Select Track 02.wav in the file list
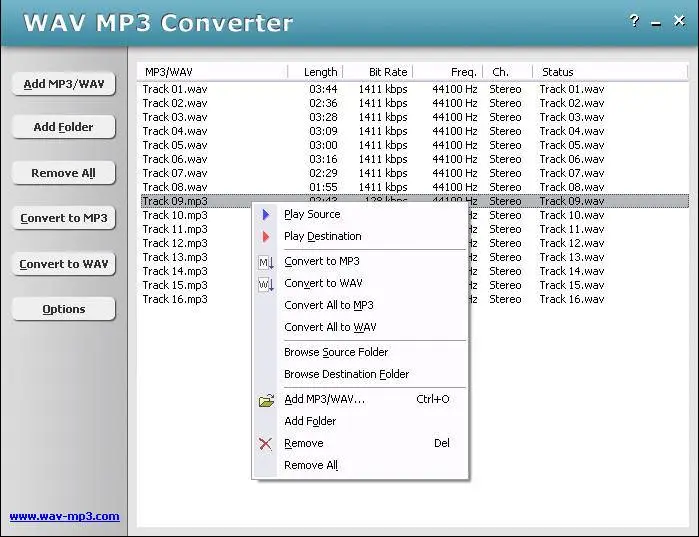 point(175,103)
